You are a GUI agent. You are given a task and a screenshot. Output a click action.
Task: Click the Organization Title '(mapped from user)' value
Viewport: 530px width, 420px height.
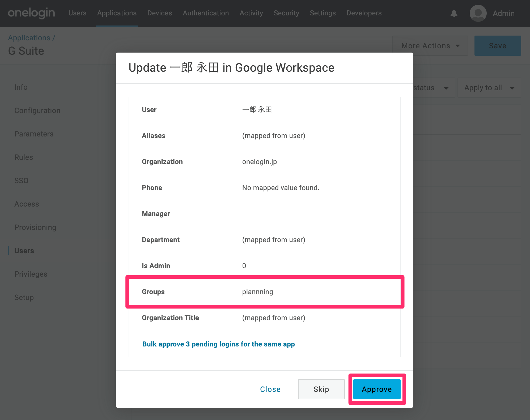point(274,318)
